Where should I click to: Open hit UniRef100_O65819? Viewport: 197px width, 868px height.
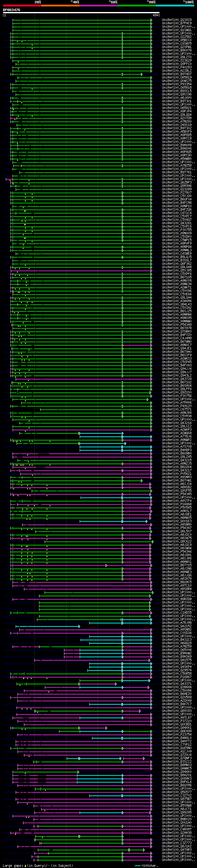pyautogui.click(x=177, y=78)
